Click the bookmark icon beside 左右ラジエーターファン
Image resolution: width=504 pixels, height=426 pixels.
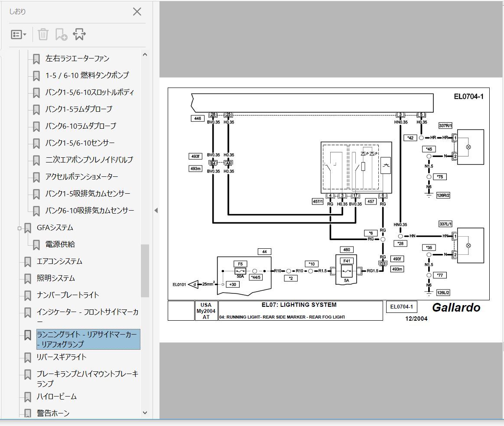tap(36, 59)
